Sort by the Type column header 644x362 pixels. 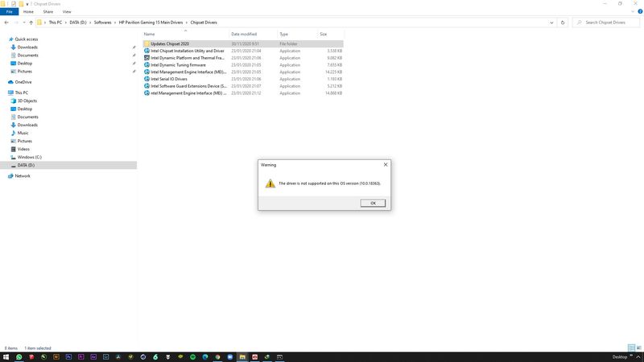(x=298, y=34)
